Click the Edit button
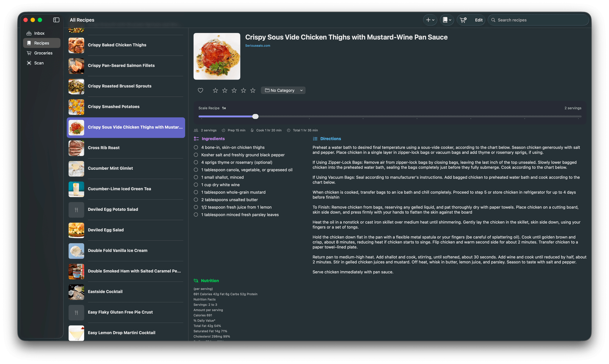The image size is (609, 364). click(478, 20)
